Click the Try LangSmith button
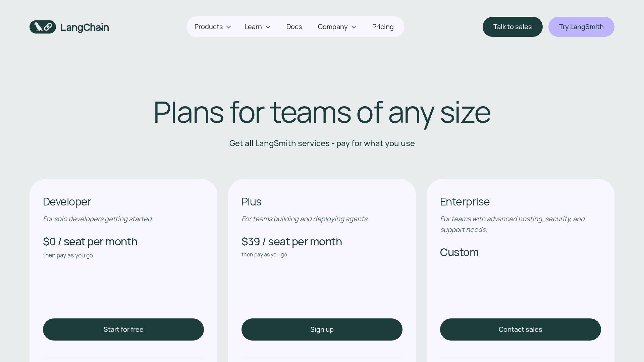Viewport: 644px width, 362px height. (x=581, y=27)
